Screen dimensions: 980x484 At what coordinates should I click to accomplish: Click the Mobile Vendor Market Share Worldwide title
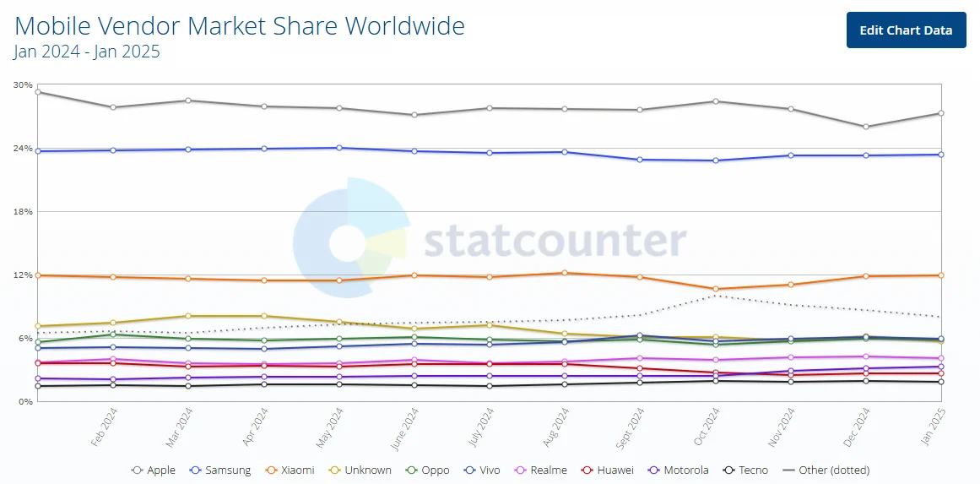pos(240,26)
